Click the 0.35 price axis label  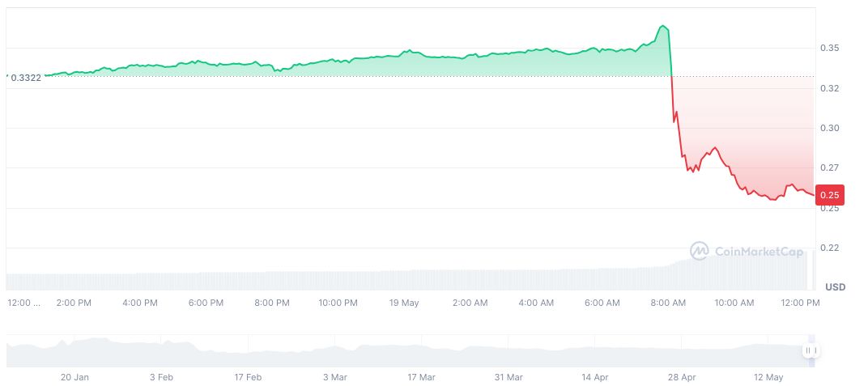tap(829, 49)
